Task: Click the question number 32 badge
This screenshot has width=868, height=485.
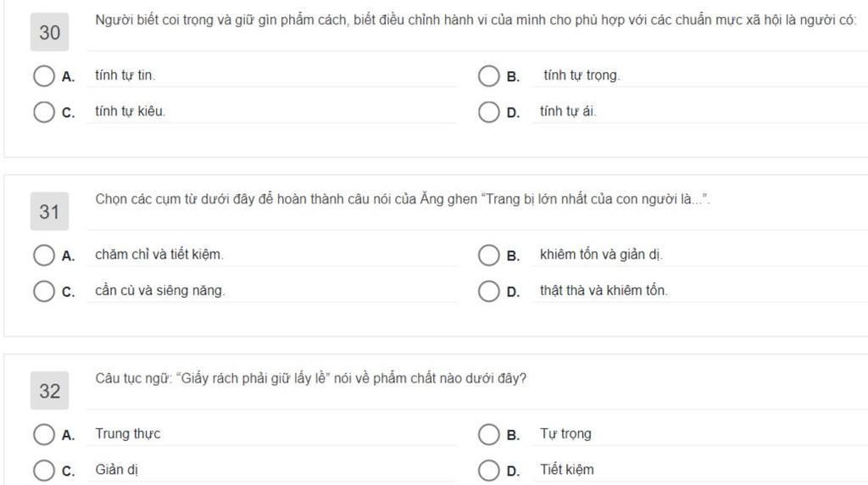Action: (x=50, y=391)
